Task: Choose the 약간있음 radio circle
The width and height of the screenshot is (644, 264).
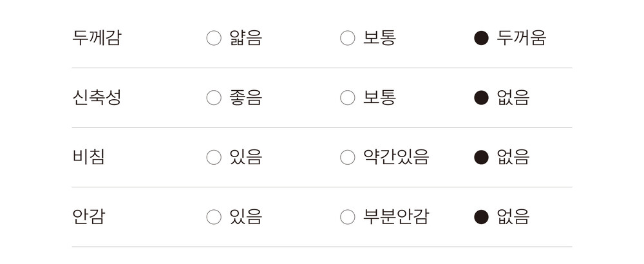Action: point(348,157)
